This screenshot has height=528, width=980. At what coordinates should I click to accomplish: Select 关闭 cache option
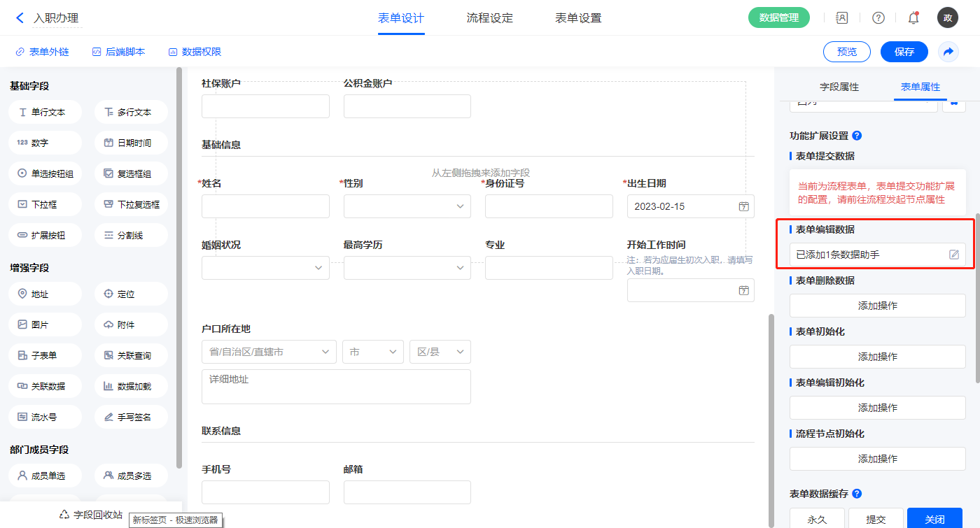[934, 519]
